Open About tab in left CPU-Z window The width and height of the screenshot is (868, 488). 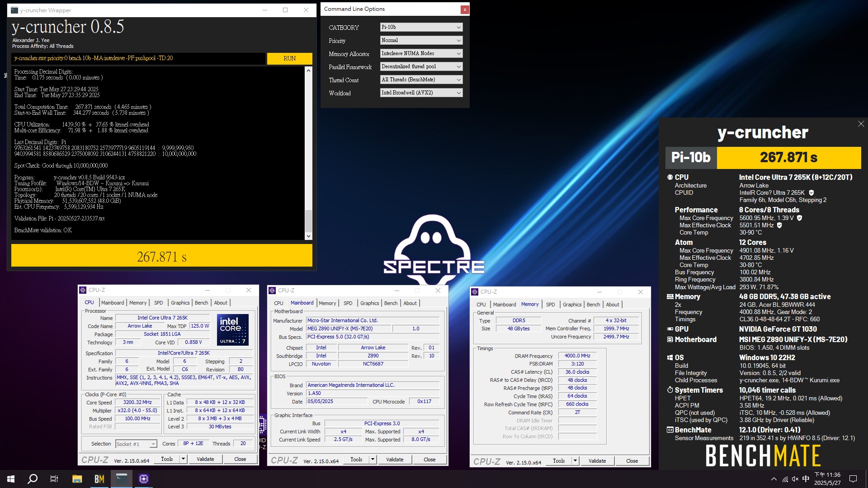[221, 303]
